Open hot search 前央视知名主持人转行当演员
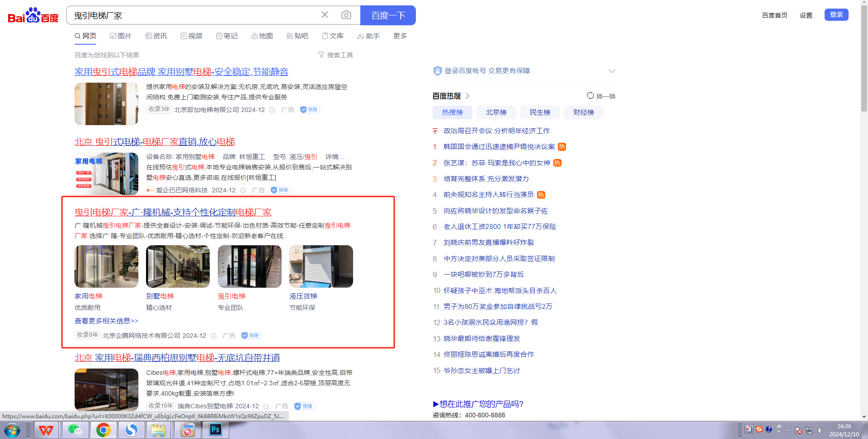The width and height of the screenshot is (868, 439). tap(488, 195)
